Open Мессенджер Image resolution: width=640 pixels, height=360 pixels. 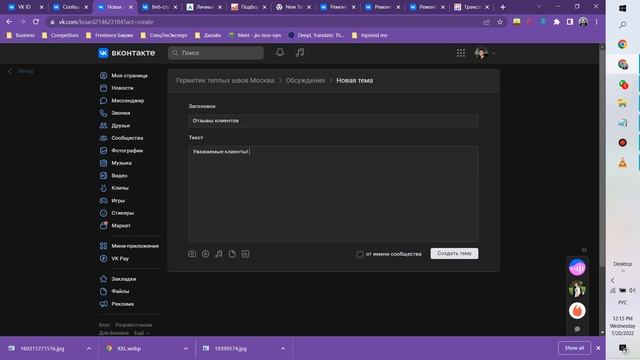coord(122,100)
